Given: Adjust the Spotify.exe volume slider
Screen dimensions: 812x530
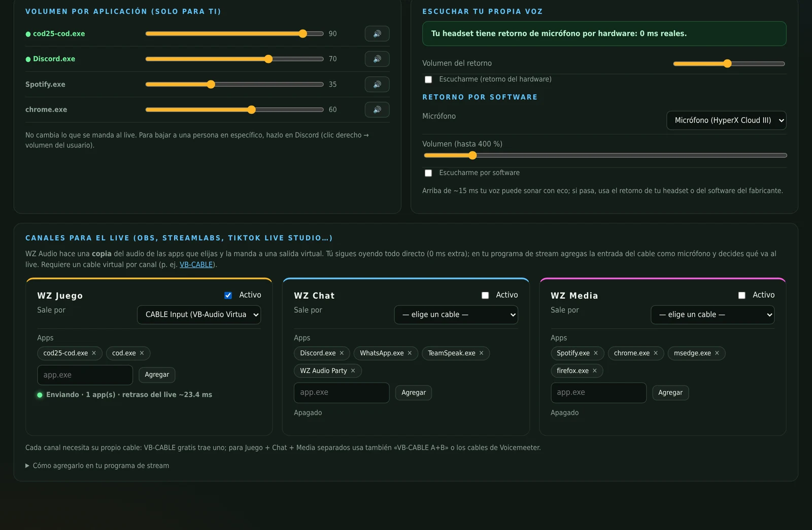Looking at the screenshot, I should 234,84.
